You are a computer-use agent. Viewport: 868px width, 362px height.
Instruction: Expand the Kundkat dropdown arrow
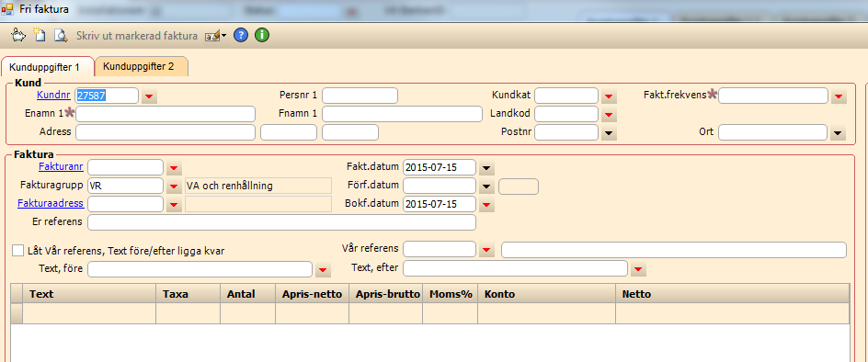pyautogui.click(x=609, y=96)
